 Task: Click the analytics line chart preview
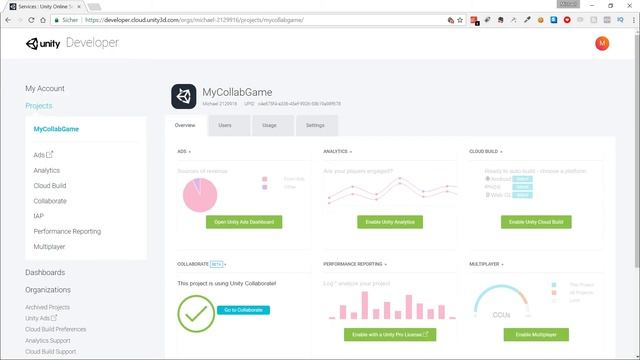point(392,190)
